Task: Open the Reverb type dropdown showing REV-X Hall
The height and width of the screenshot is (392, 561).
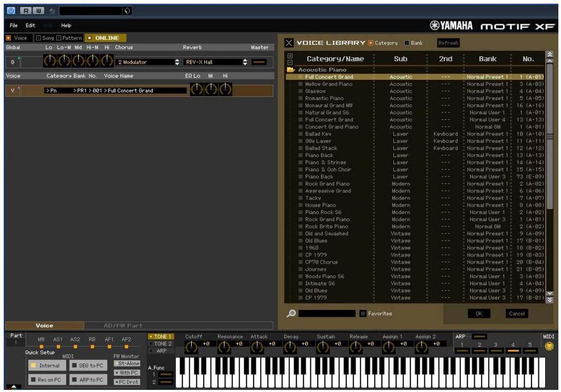Action: [x=215, y=62]
